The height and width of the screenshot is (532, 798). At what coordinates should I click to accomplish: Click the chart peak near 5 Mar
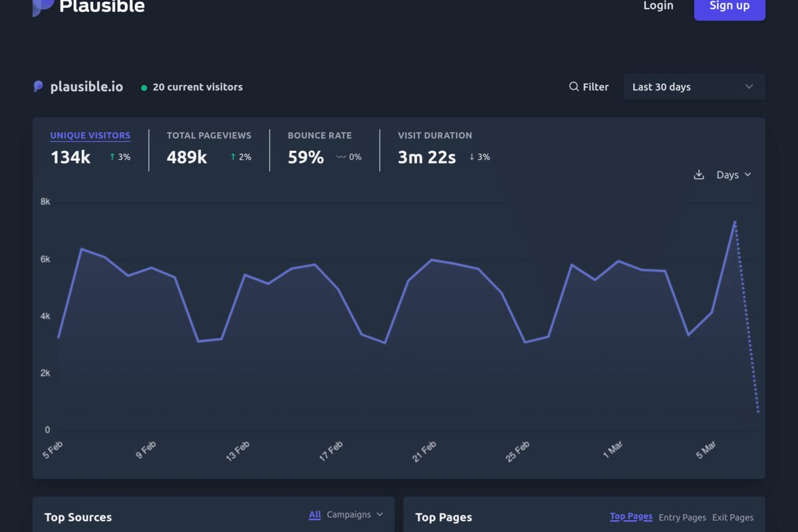click(735, 221)
